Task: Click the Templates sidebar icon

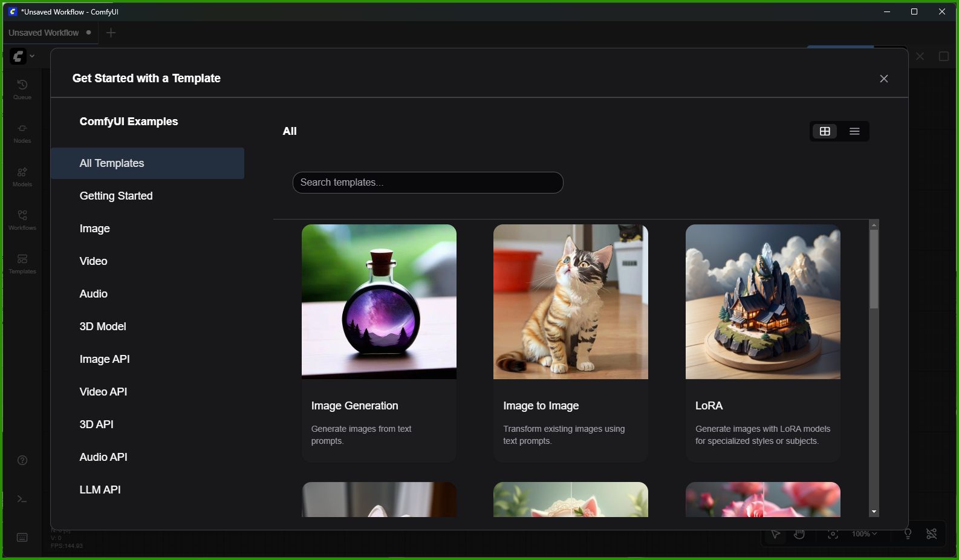Action: point(22,263)
